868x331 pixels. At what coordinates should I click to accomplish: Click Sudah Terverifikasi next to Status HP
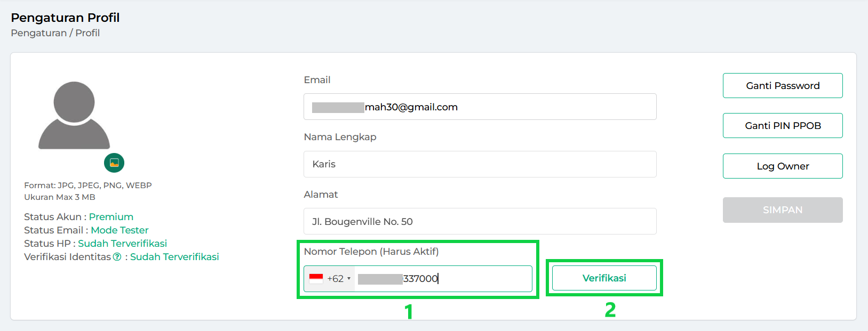pos(122,244)
